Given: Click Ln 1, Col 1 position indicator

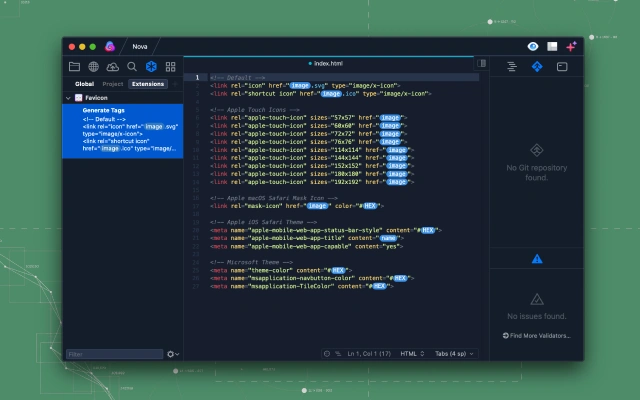Looking at the screenshot, I should point(369,354).
